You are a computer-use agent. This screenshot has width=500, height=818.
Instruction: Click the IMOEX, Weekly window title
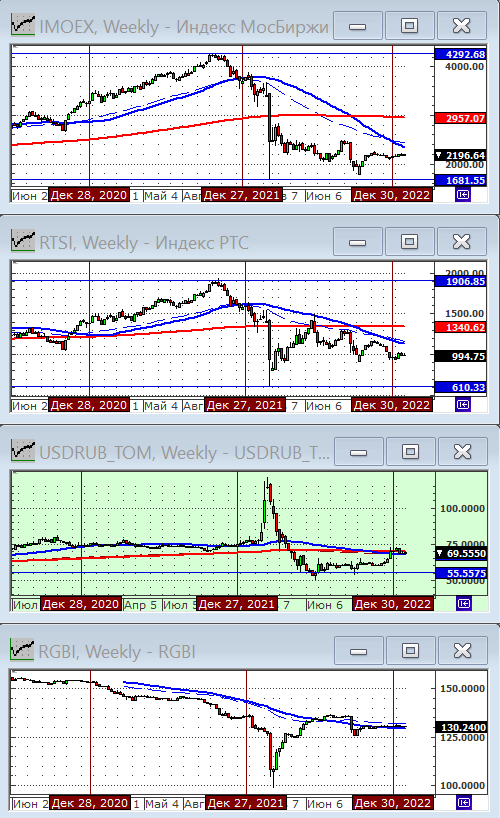coord(184,26)
